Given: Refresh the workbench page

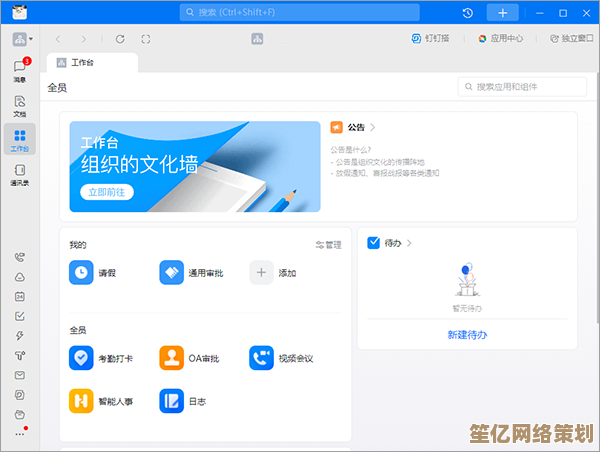Looking at the screenshot, I should coord(120,39).
